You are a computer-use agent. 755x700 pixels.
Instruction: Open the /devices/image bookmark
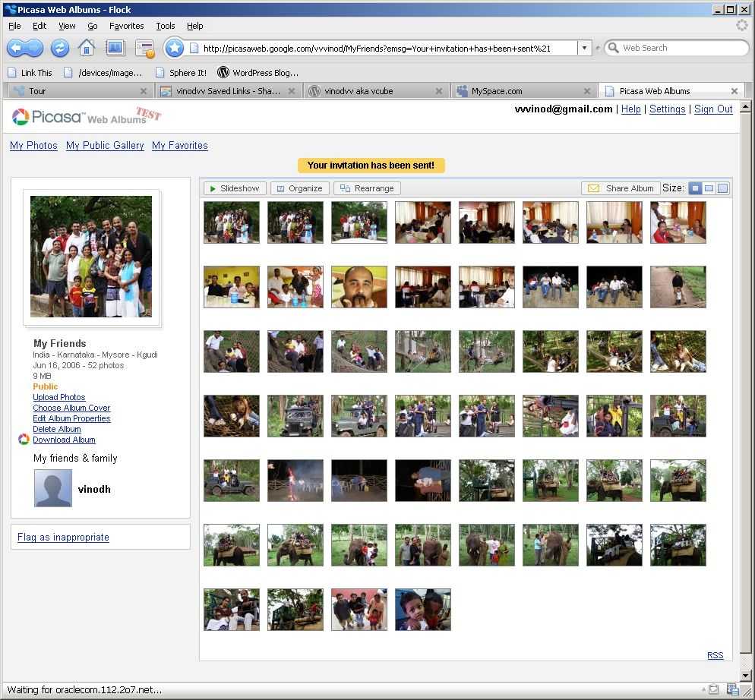pos(103,73)
